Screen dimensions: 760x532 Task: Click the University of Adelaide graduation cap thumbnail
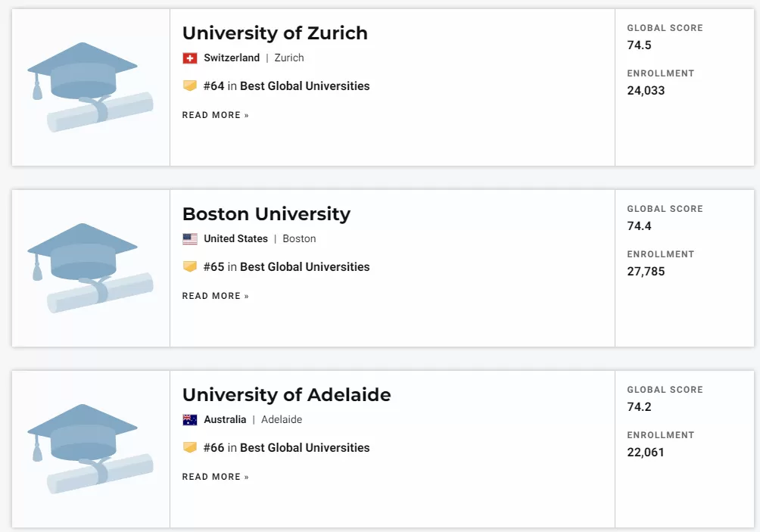point(91,449)
